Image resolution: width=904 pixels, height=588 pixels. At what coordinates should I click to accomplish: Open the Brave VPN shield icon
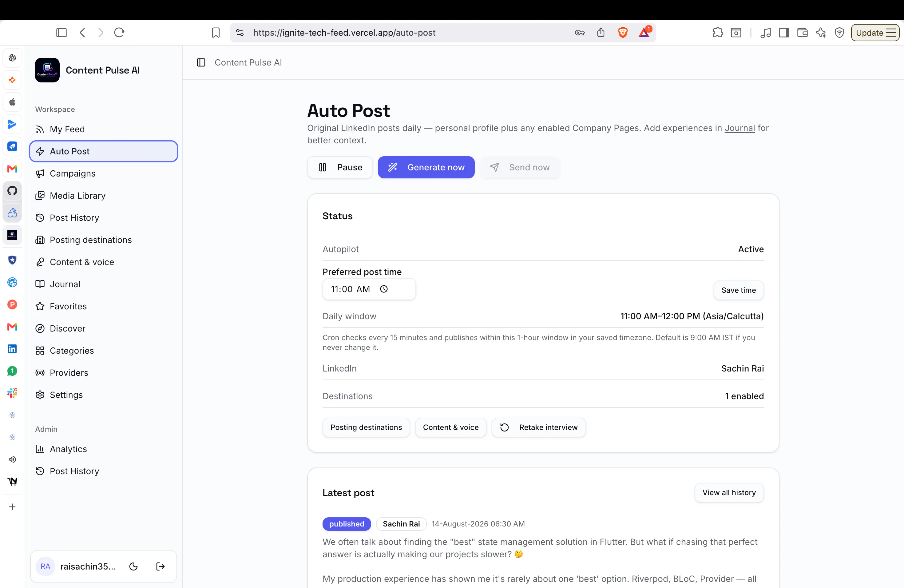(x=839, y=33)
